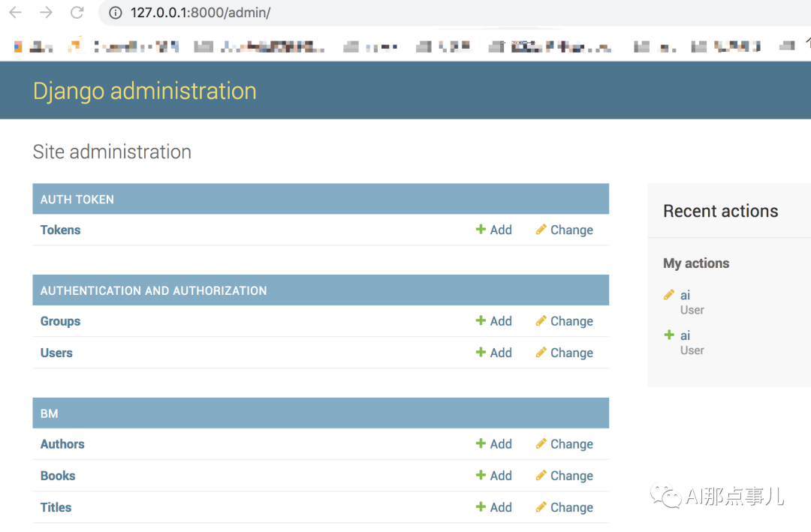The image size is (811, 532).
Task: Click the plus icon in Groups row
Action: pos(481,320)
